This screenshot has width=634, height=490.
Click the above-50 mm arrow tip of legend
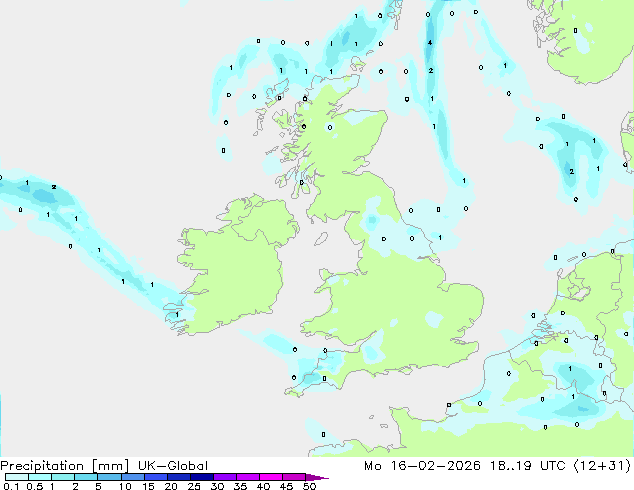coord(317,477)
